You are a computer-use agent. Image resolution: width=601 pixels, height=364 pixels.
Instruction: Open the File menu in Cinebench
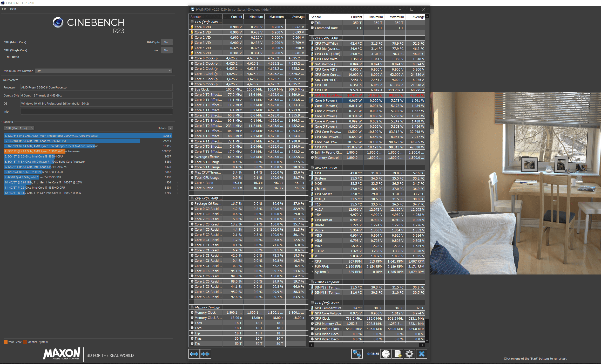pos(4,9)
